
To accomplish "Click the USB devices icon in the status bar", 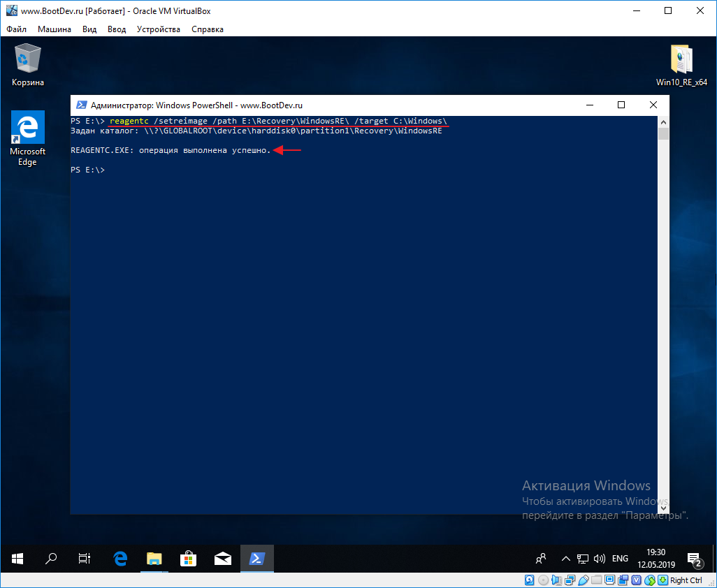I will 584,580.
